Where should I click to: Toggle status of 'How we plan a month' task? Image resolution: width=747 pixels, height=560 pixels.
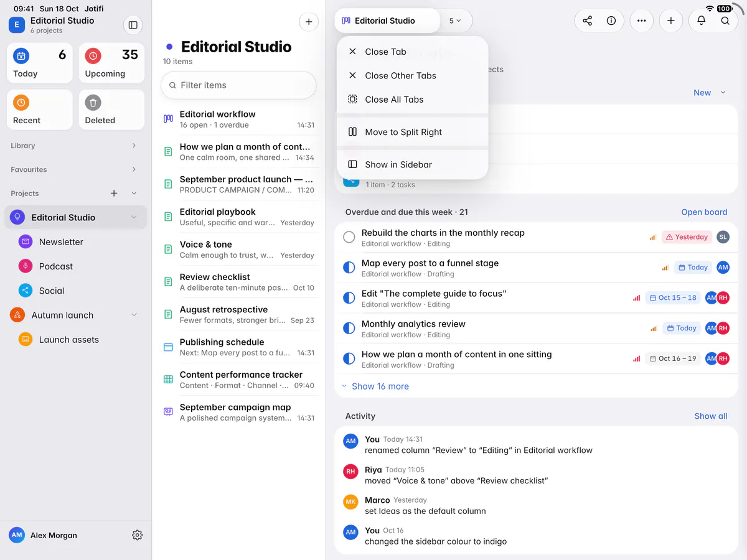coord(349,358)
